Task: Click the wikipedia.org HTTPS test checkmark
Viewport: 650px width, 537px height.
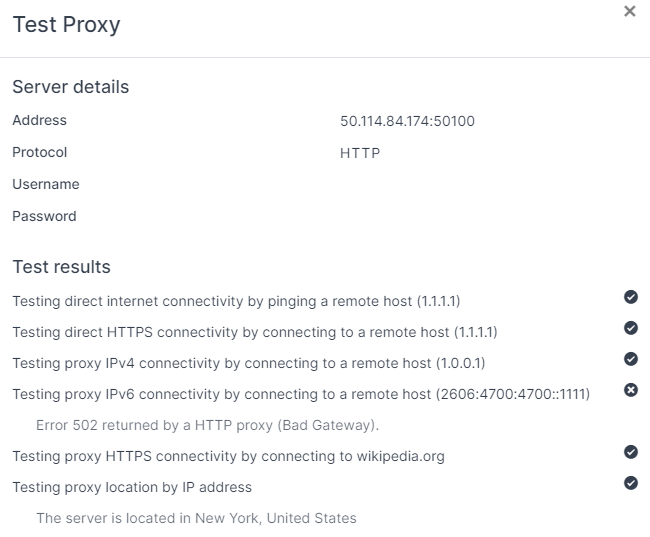Action: (631, 452)
